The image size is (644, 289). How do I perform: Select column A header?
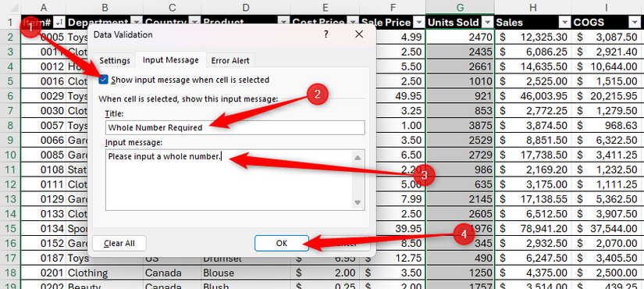point(43,7)
